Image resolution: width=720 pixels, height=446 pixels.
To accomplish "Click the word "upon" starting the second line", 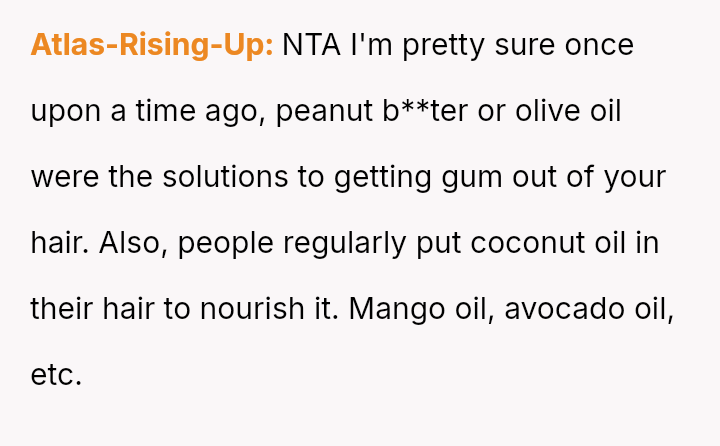I will click(x=66, y=113).
